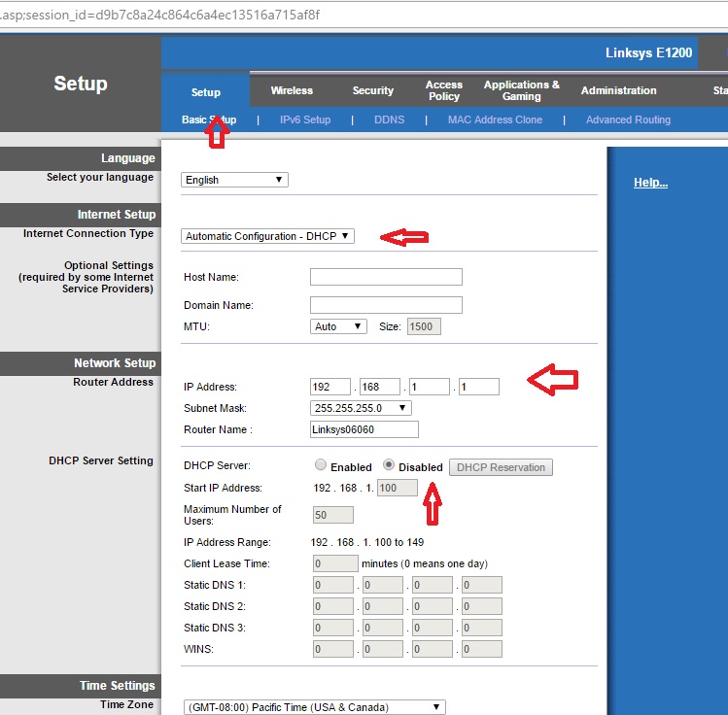The width and height of the screenshot is (728, 715).
Task: Select DHCP Server Disabled radio button
Action: (x=389, y=464)
